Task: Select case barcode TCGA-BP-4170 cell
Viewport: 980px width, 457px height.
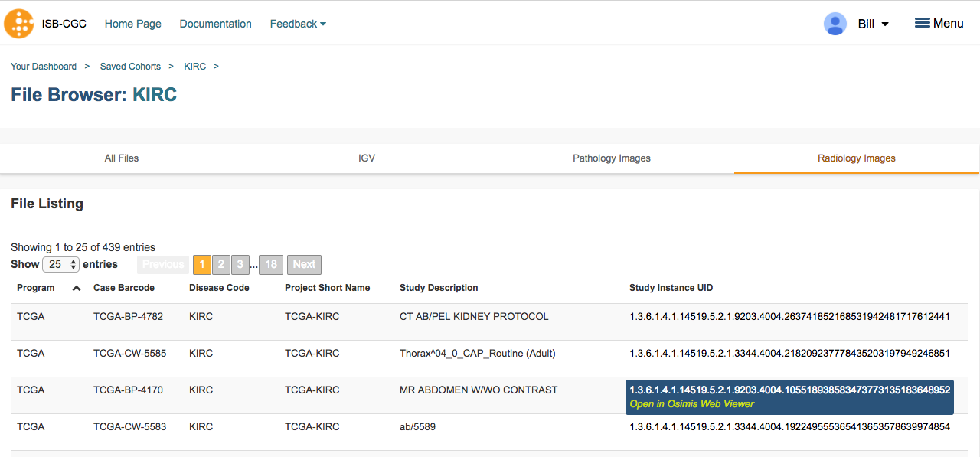Action: [128, 390]
